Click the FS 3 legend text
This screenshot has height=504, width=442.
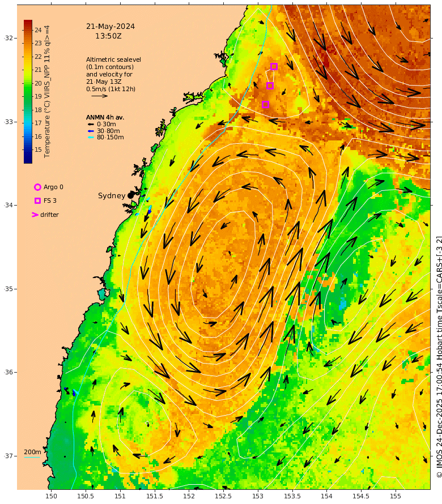(50, 200)
